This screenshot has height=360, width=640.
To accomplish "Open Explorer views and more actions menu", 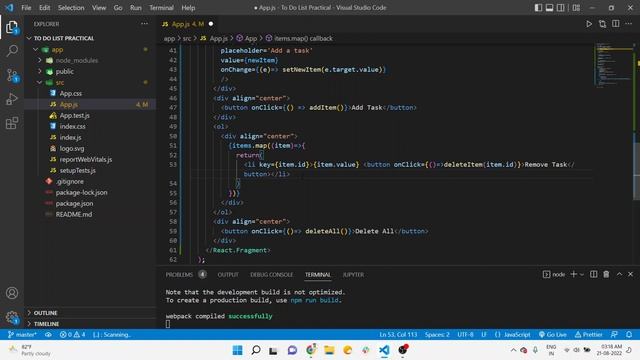I will click(x=144, y=24).
